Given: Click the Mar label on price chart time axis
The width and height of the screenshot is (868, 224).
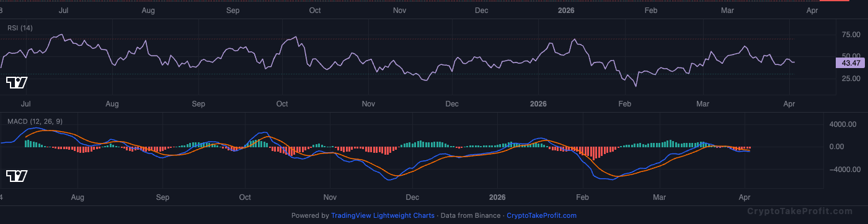Looking at the screenshot, I should (x=727, y=11).
